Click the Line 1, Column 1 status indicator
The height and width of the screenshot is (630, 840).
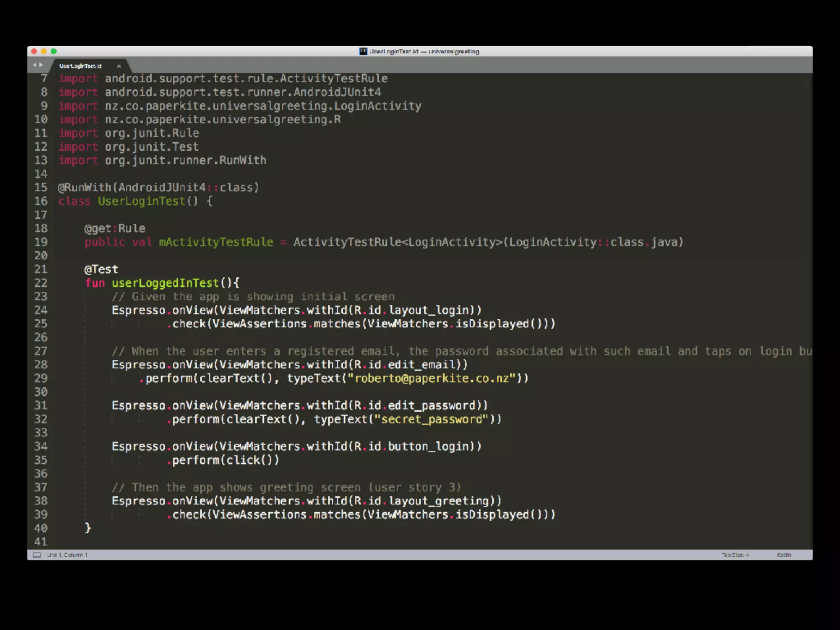pyautogui.click(x=67, y=555)
